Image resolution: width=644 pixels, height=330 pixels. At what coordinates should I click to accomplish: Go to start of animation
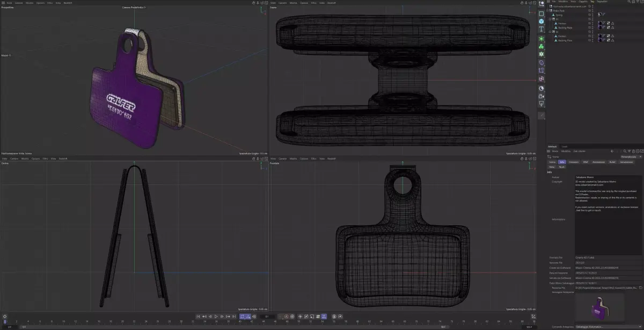click(x=198, y=317)
